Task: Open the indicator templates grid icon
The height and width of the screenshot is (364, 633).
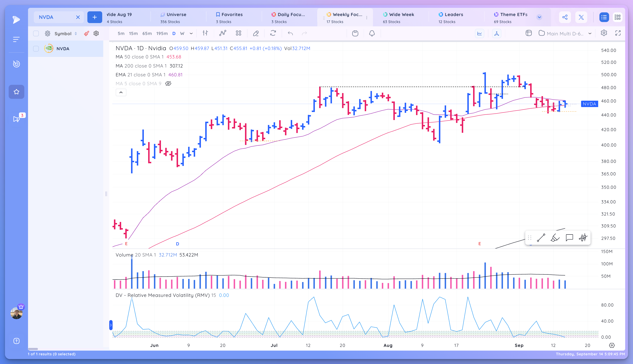Action: tap(238, 33)
